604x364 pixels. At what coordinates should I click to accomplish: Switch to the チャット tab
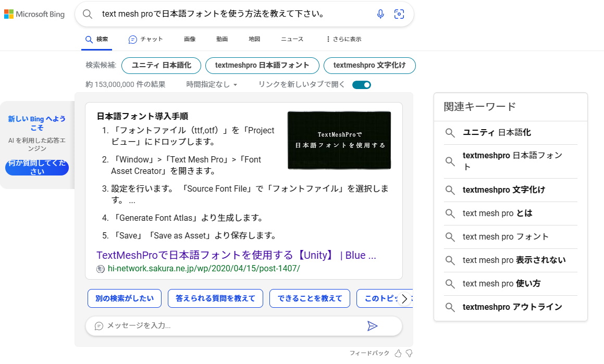click(145, 39)
